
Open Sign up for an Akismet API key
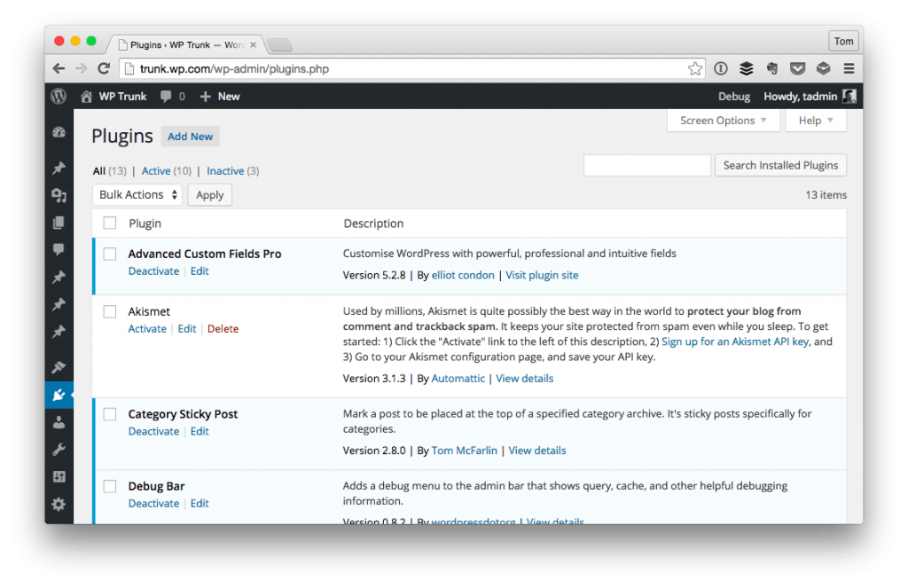pos(735,341)
